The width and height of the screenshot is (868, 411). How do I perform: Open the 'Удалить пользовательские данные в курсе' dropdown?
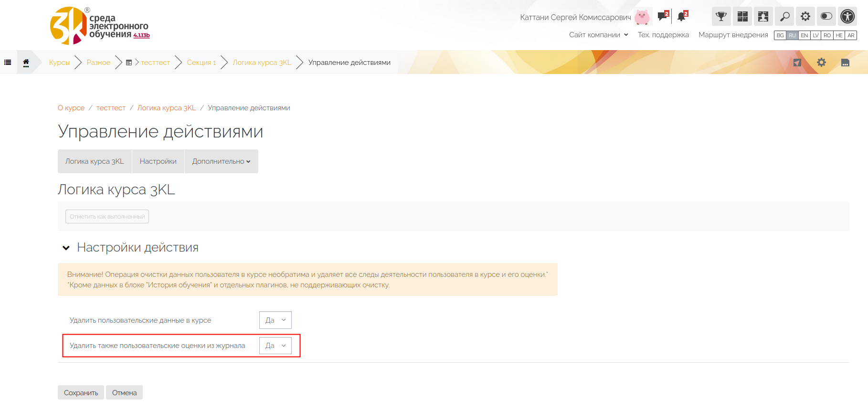(x=275, y=320)
